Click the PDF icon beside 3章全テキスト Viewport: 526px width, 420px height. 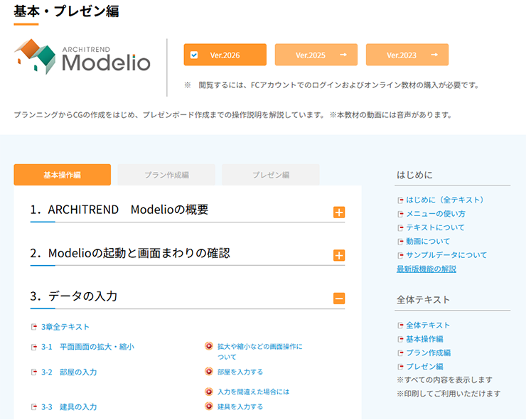34,327
